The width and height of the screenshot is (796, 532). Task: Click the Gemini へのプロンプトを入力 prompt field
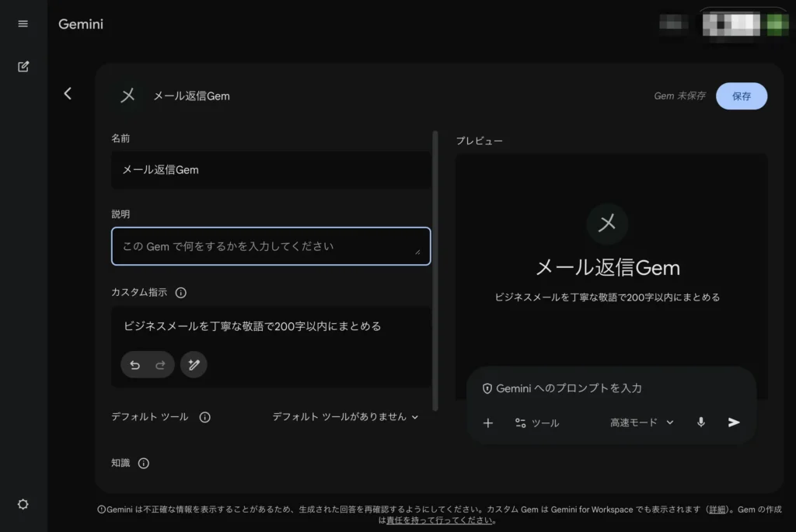click(568, 388)
